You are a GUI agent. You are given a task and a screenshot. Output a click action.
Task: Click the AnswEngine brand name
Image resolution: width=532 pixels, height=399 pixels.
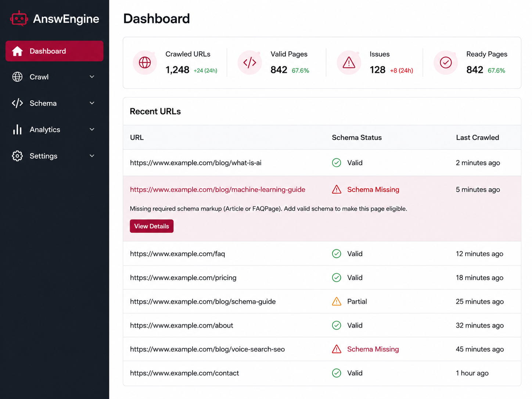tap(66, 19)
